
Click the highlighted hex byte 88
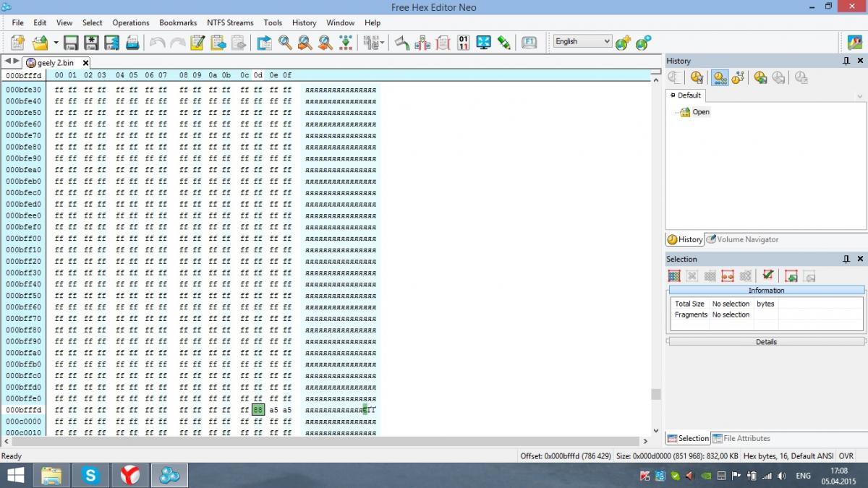258,410
